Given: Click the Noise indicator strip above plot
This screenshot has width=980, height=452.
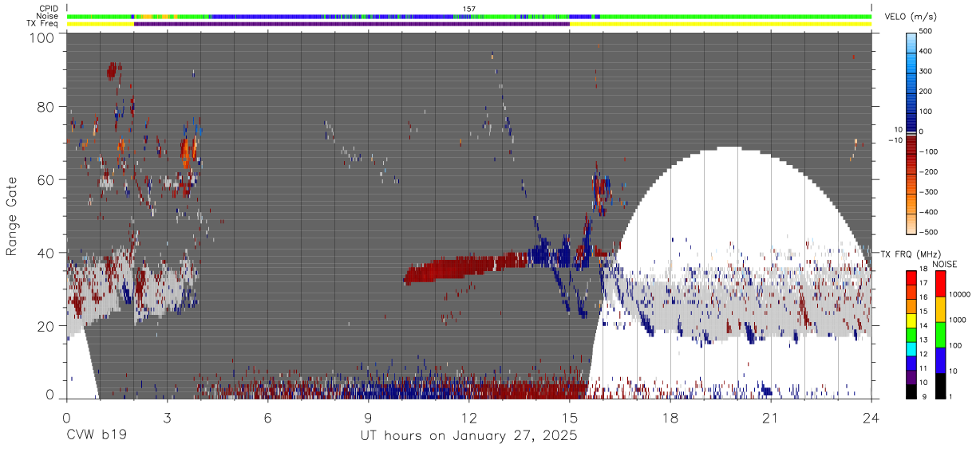Looking at the screenshot, I should (469, 16).
